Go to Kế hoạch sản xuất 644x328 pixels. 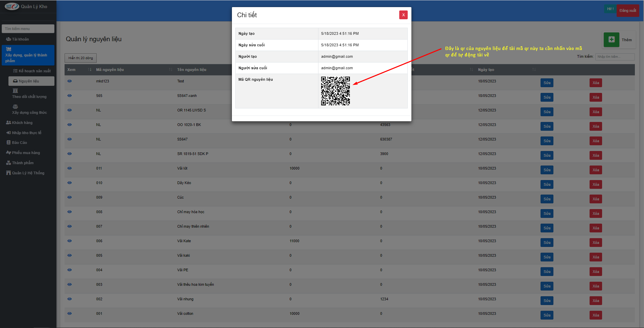[x=31, y=71]
